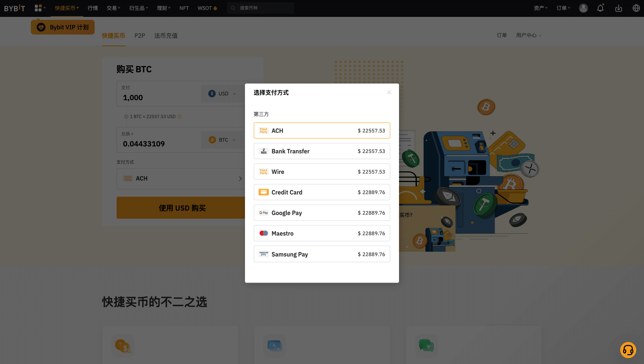Open the user profile avatar
Image resolution: width=644 pixels, height=364 pixels.
pos(583,8)
